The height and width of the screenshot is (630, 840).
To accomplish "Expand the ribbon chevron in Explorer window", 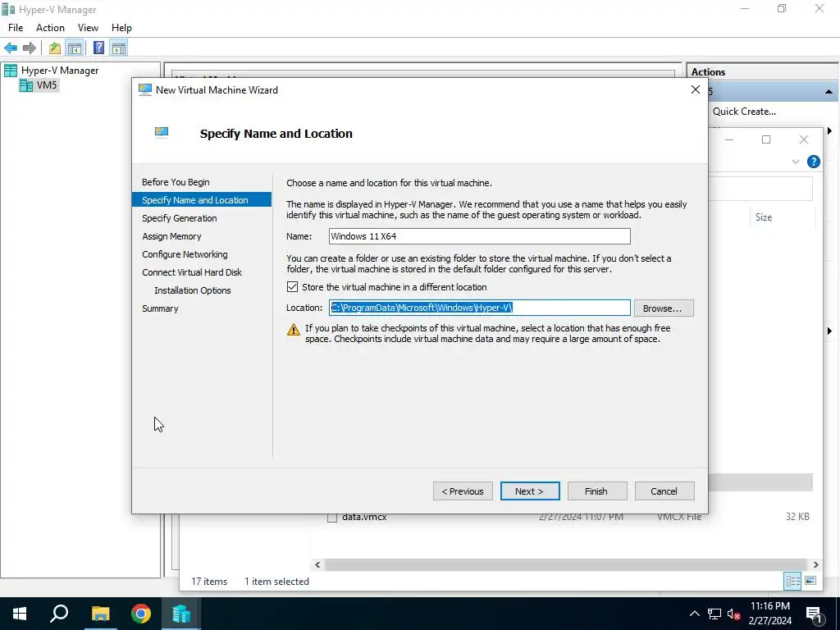I will coord(796,162).
